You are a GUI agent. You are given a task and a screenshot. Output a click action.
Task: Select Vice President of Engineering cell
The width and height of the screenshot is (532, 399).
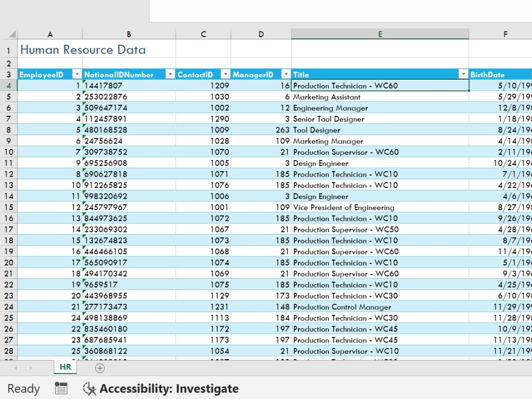[x=380, y=207]
